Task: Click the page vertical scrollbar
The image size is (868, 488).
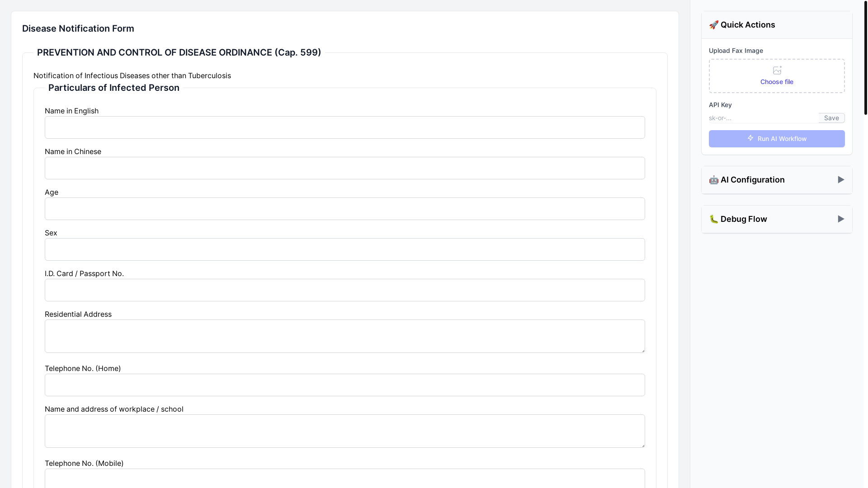Action: pyautogui.click(x=866, y=59)
